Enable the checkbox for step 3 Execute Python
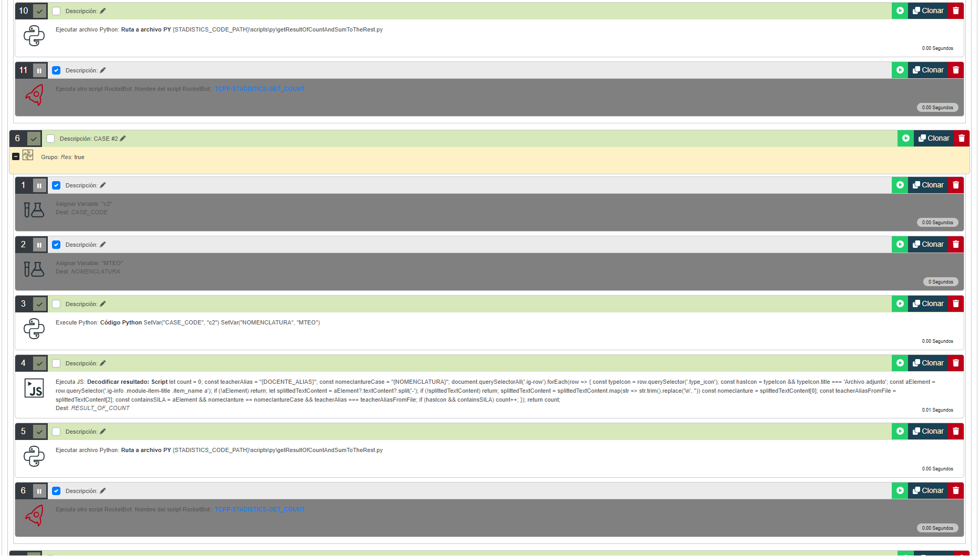The height and width of the screenshot is (556, 980). (x=56, y=305)
